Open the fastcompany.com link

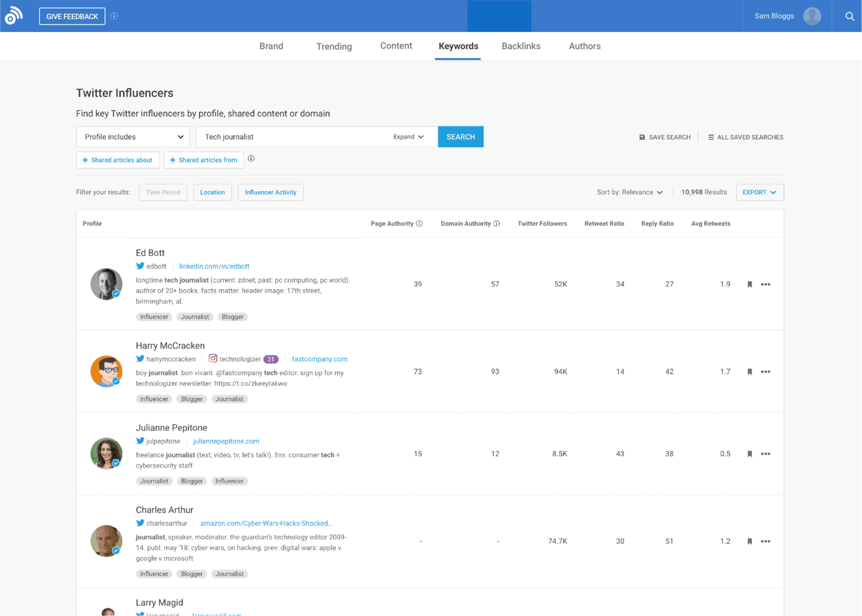(320, 358)
